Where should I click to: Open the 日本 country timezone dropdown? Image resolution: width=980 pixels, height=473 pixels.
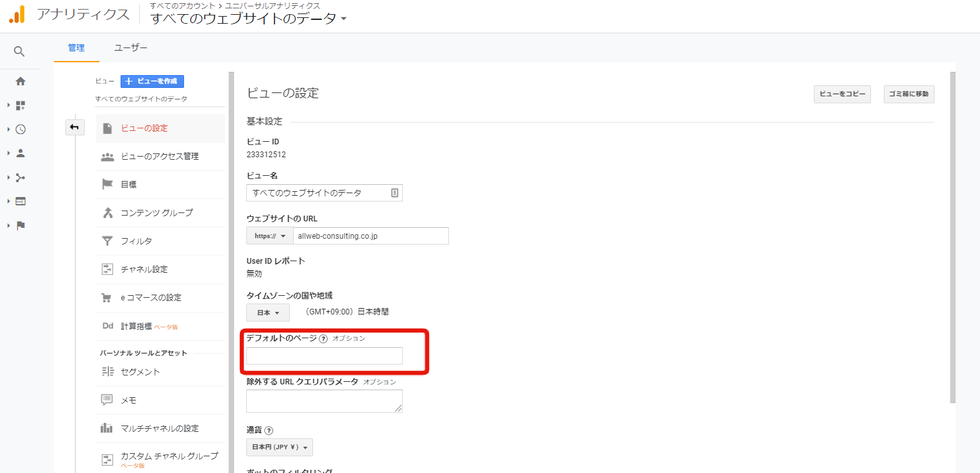[x=268, y=313]
